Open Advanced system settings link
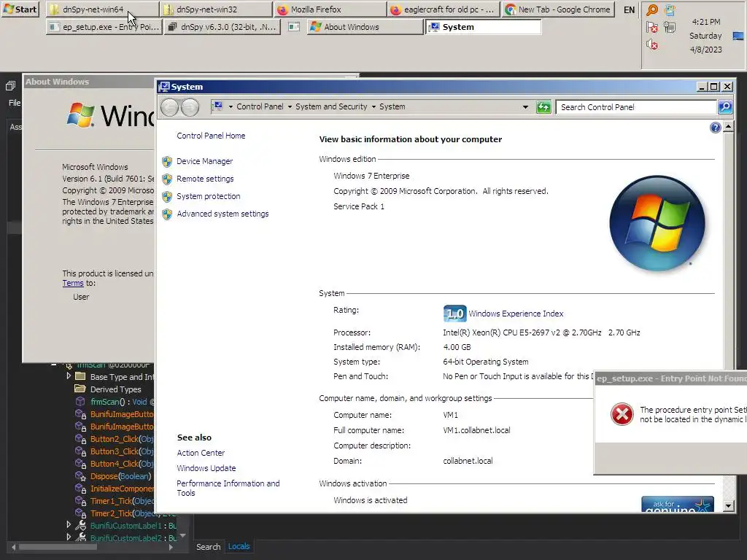This screenshot has width=747, height=560. tap(223, 214)
